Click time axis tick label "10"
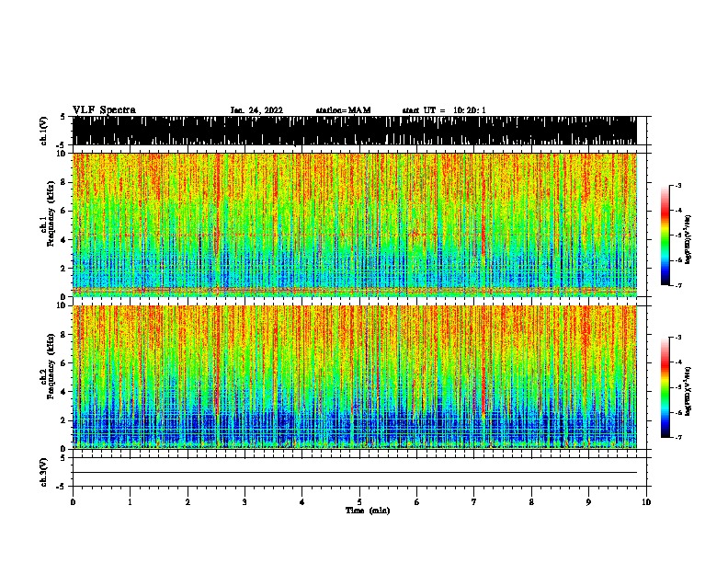Image resolution: width=728 pixels, height=563 pixels. (646, 502)
